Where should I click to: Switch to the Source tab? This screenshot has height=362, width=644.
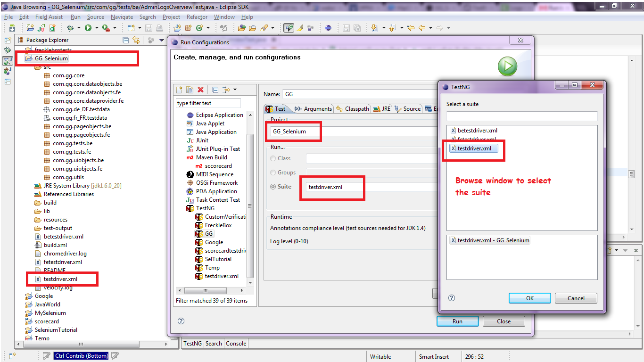point(408,109)
